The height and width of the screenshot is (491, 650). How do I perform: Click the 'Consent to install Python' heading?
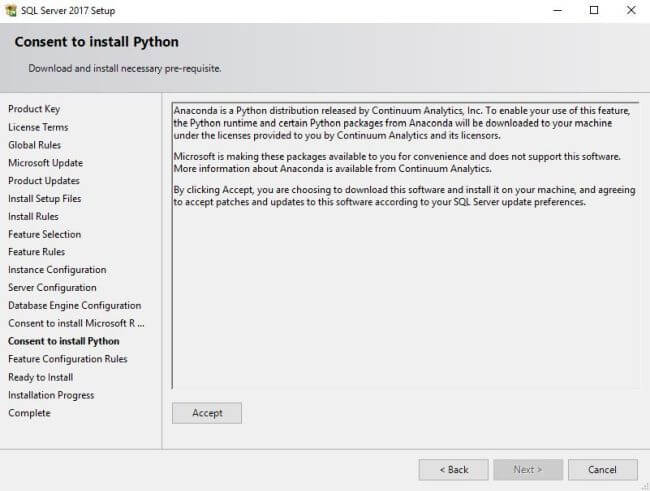[x=97, y=42]
